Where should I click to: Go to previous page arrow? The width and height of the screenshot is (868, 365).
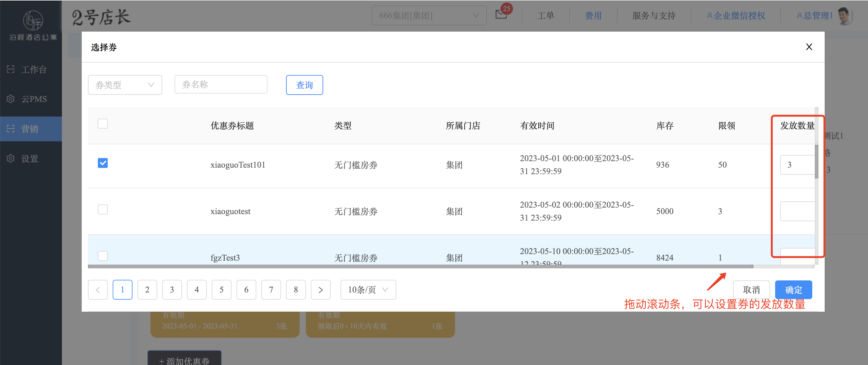[98, 290]
